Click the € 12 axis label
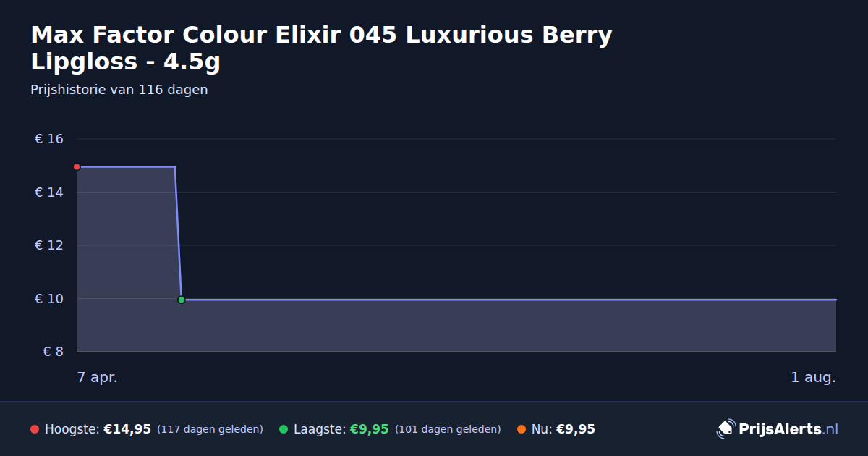This screenshot has width=868, height=456. tap(49, 245)
